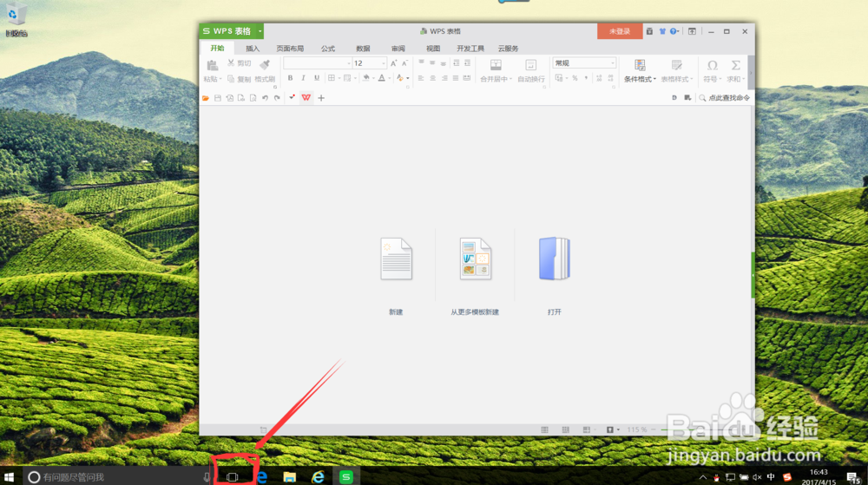Switch to the 插入 (Insert) tab
Viewport: 868px width, 485px height.
(253, 49)
